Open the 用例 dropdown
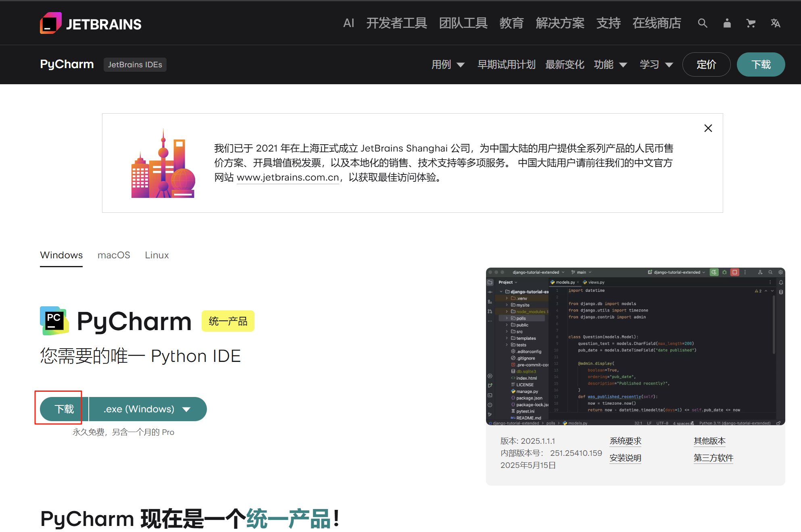 [448, 64]
